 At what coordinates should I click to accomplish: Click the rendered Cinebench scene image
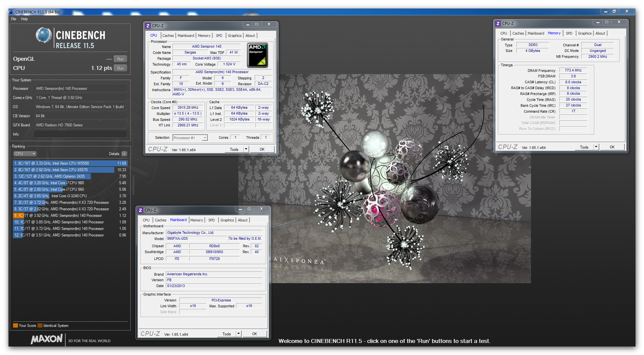pyautogui.click(x=385, y=179)
